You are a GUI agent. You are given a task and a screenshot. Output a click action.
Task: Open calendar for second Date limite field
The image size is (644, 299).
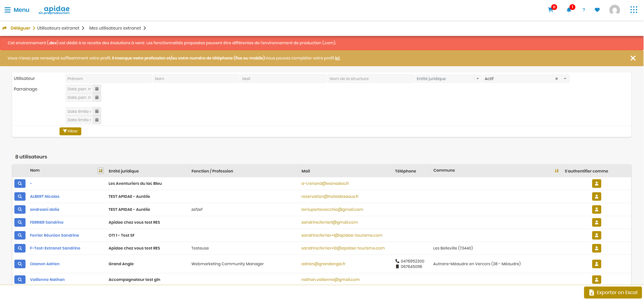coord(97,120)
